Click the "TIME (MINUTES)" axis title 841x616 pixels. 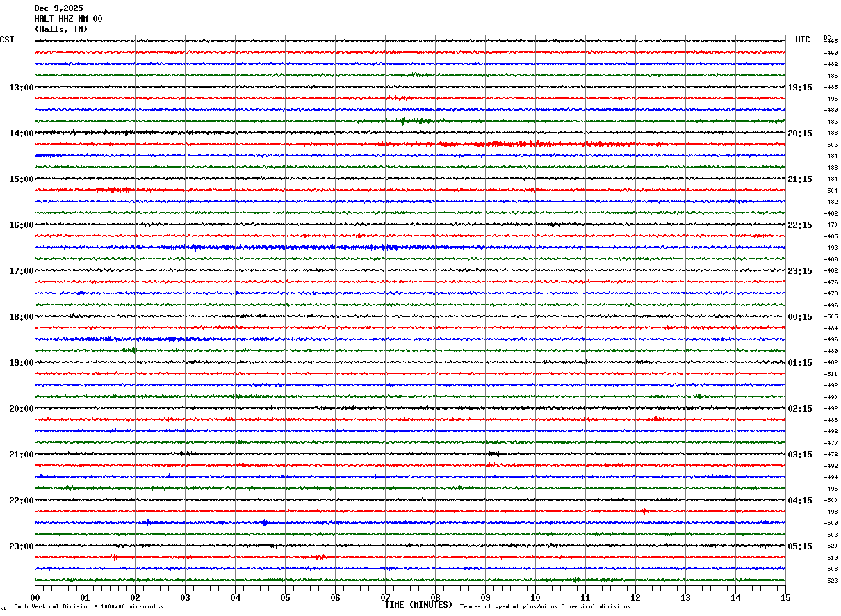[x=418, y=605]
